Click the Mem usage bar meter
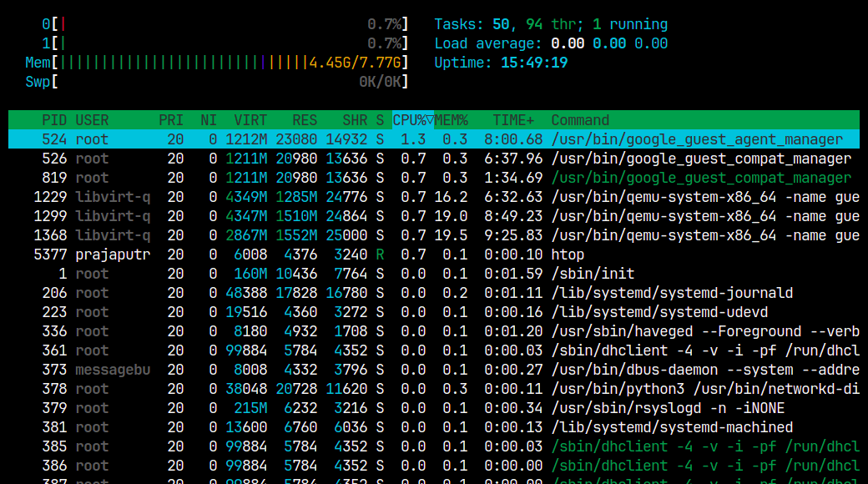 pos(217,63)
